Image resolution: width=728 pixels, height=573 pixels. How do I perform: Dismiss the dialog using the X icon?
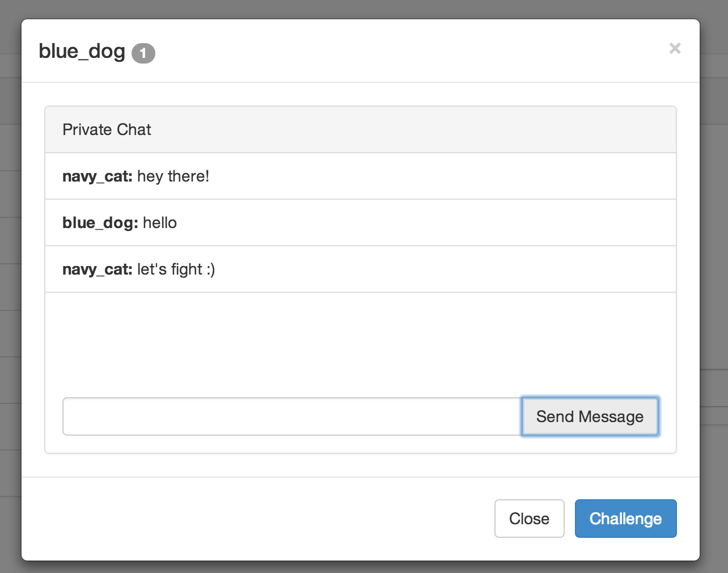pyautogui.click(x=674, y=49)
